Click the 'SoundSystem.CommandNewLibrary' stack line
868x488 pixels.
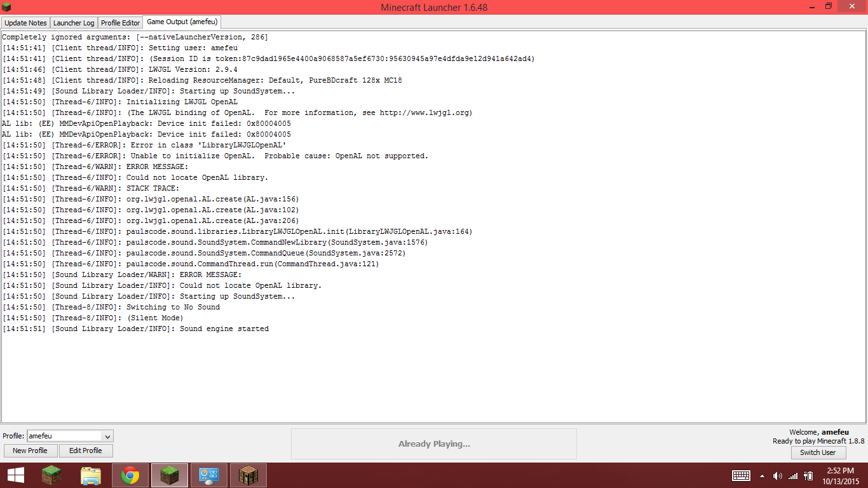point(215,242)
